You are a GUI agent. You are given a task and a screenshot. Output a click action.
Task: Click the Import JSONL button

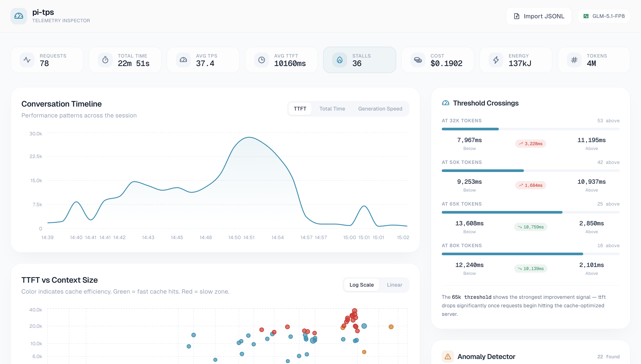pyautogui.click(x=539, y=16)
